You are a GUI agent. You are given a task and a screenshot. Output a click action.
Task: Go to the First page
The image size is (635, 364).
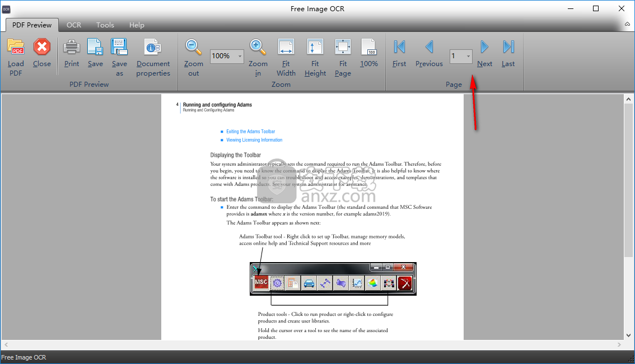399,47
